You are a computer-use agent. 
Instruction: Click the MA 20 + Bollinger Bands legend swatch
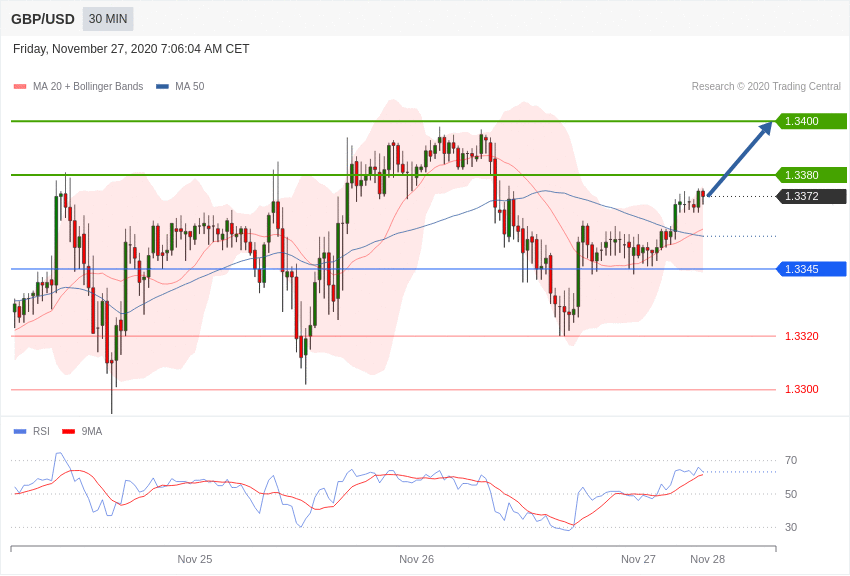tap(20, 87)
